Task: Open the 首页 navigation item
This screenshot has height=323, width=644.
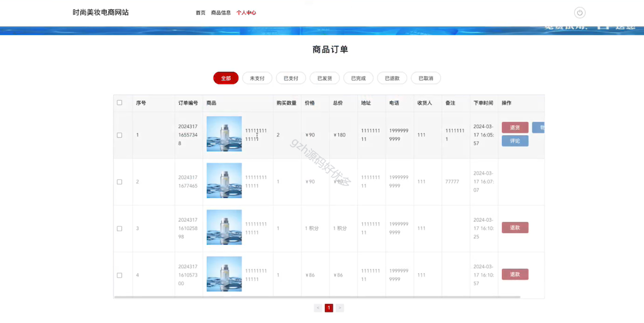Action: (201, 13)
